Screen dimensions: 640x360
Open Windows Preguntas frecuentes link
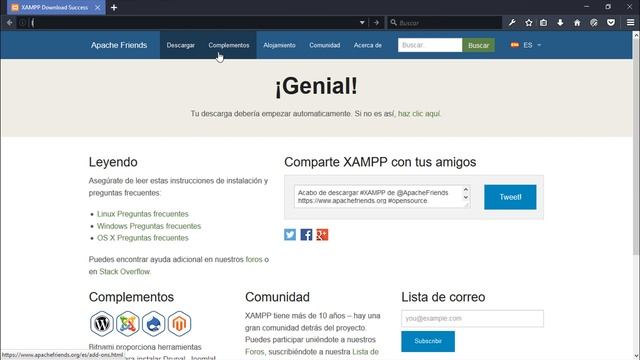[x=149, y=226]
